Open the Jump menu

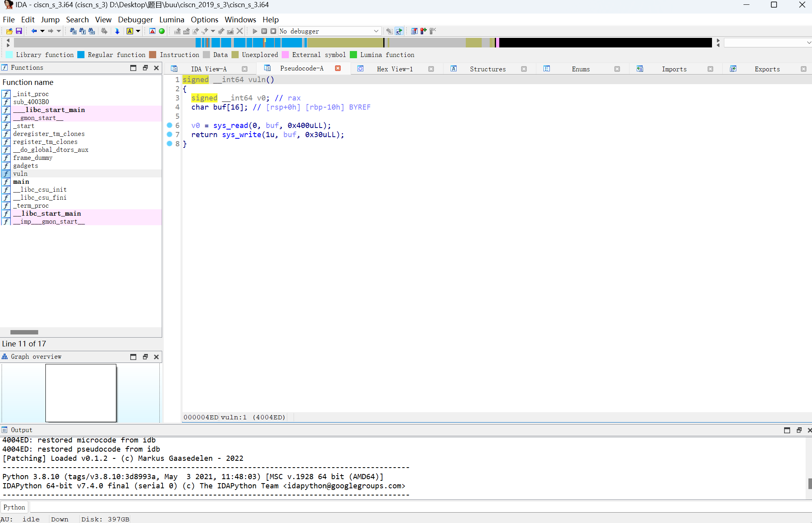click(50, 20)
